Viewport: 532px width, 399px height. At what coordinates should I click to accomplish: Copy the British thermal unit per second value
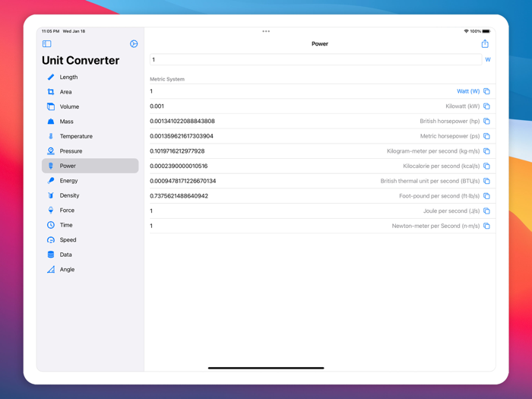(x=487, y=181)
